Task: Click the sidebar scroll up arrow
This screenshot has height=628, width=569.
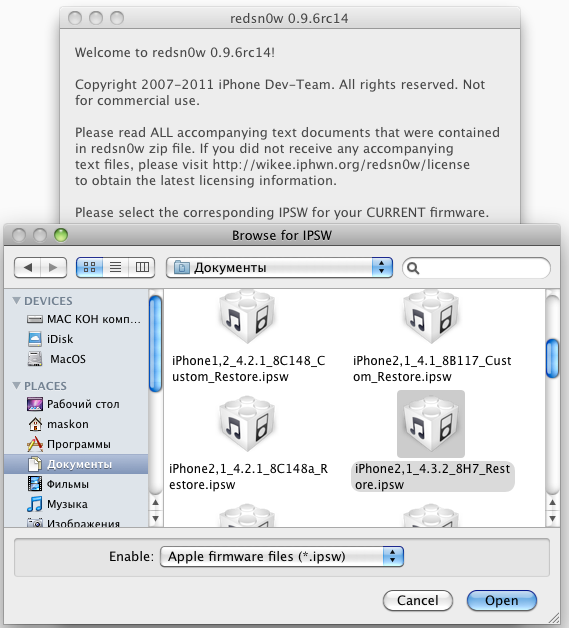Action: [155, 502]
